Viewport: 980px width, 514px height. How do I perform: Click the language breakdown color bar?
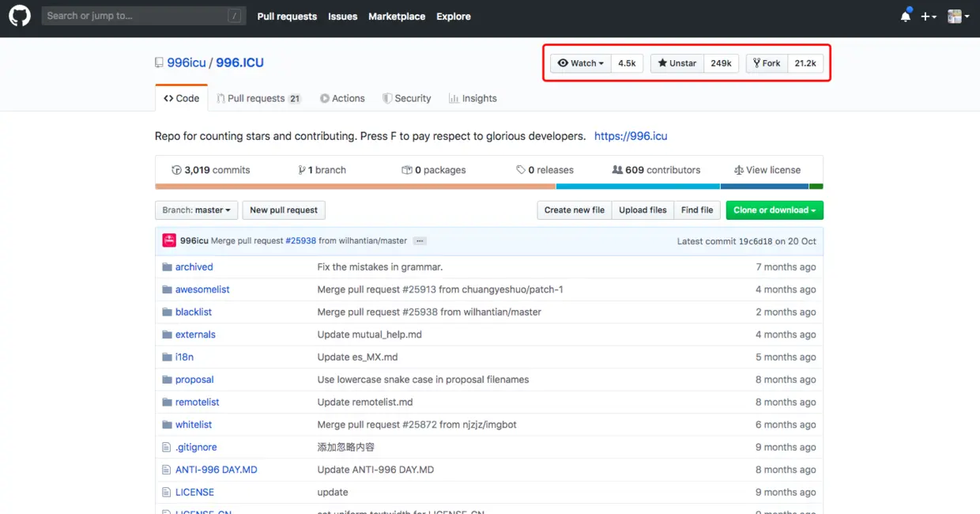(x=489, y=187)
